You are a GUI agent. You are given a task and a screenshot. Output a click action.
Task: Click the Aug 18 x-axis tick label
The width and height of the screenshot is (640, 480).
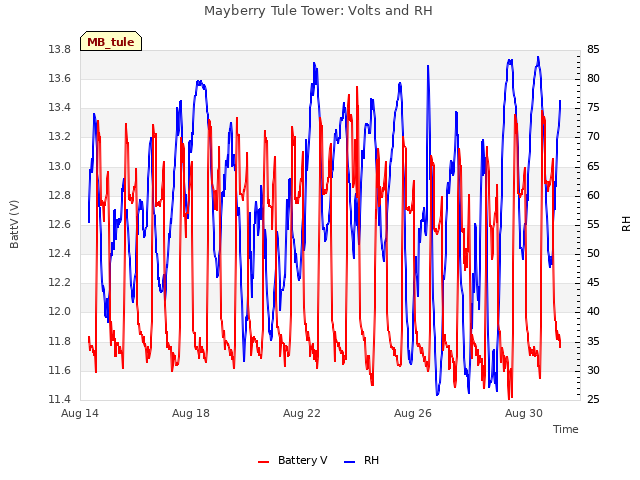[x=191, y=413]
